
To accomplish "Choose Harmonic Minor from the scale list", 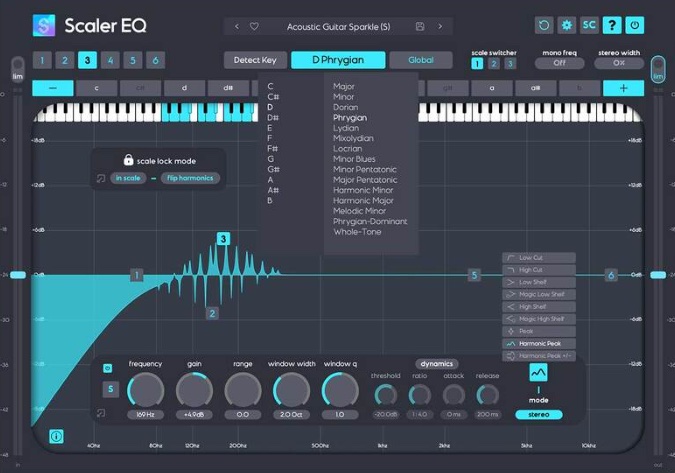I will pyautogui.click(x=363, y=190).
